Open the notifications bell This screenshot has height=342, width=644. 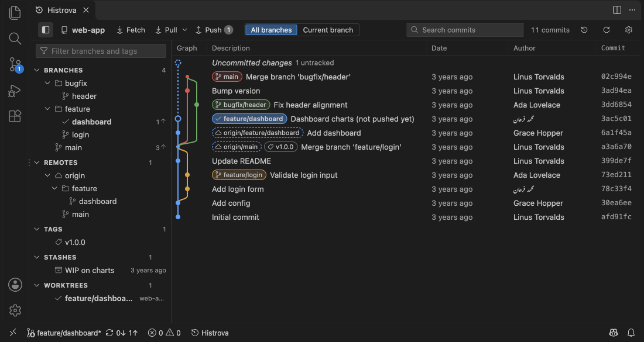[x=631, y=333]
